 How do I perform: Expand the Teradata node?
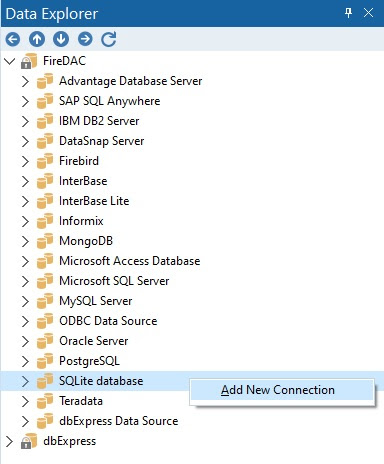25,401
